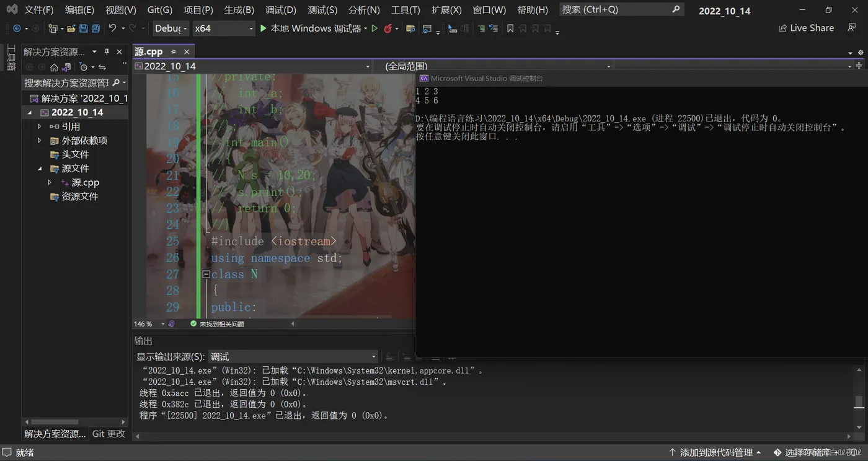The height and width of the screenshot is (461, 868).
Task: Open the 2022_10_14 project scope dropdown
Action: point(253,66)
